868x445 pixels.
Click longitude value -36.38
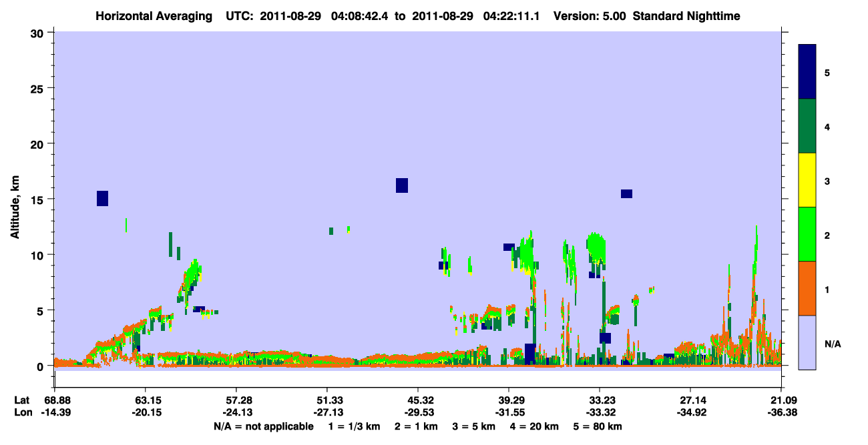tap(781, 412)
